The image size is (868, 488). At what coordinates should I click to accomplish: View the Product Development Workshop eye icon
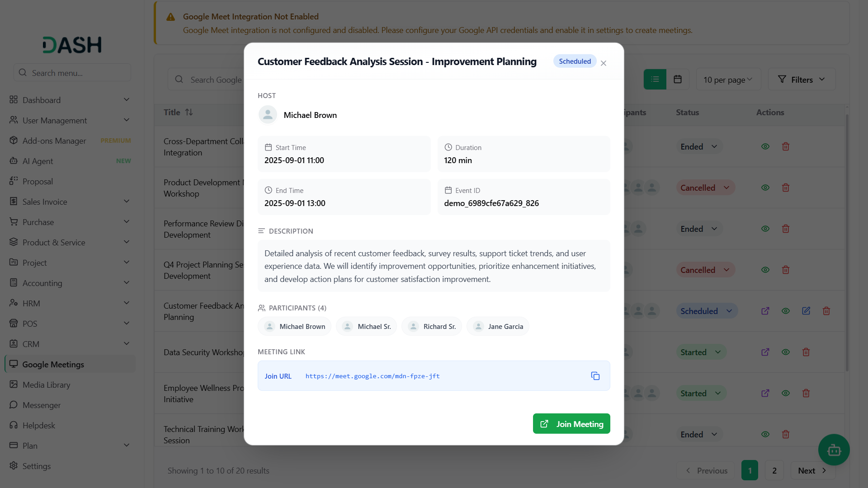[765, 188]
